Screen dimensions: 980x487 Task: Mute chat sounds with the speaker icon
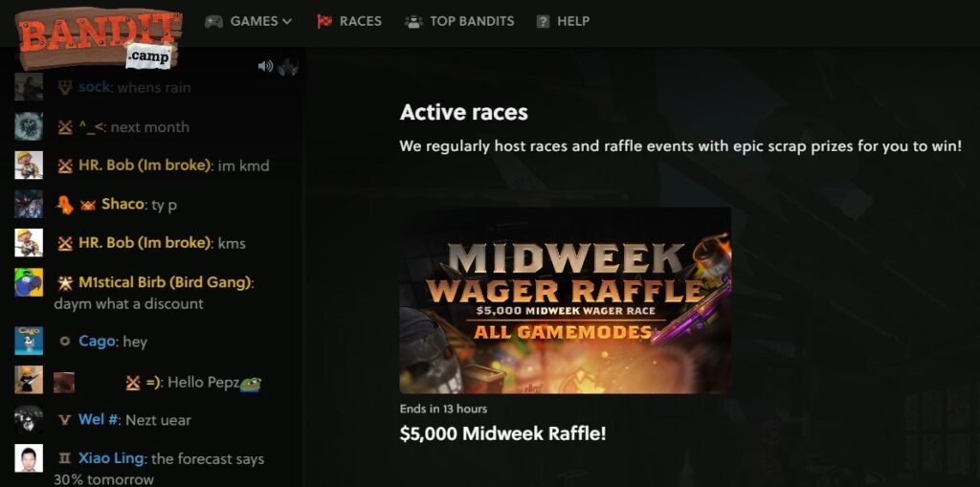tap(266, 66)
